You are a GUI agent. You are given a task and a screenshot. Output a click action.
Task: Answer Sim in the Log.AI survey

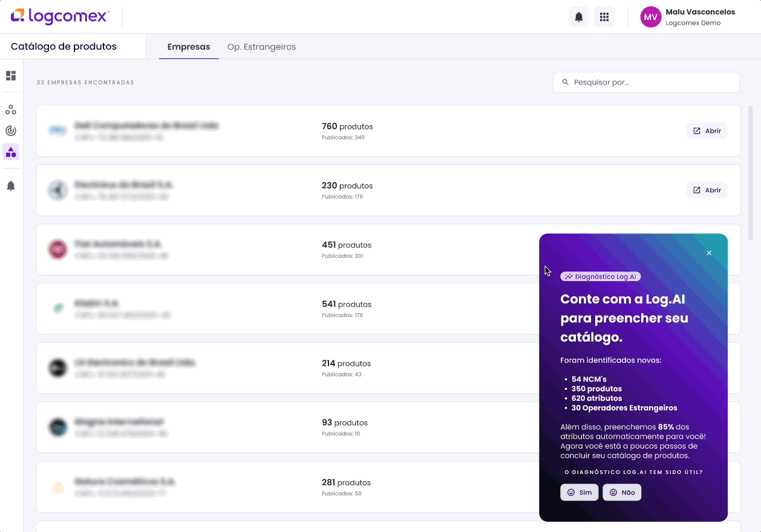point(580,492)
